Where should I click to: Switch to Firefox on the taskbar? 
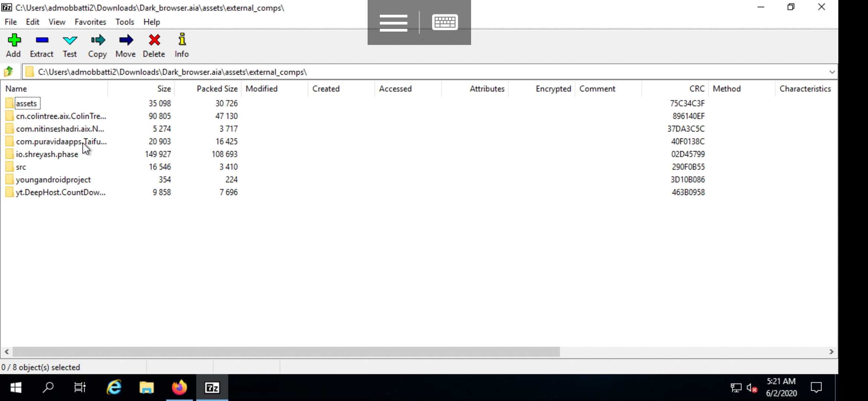pyautogui.click(x=180, y=388)
